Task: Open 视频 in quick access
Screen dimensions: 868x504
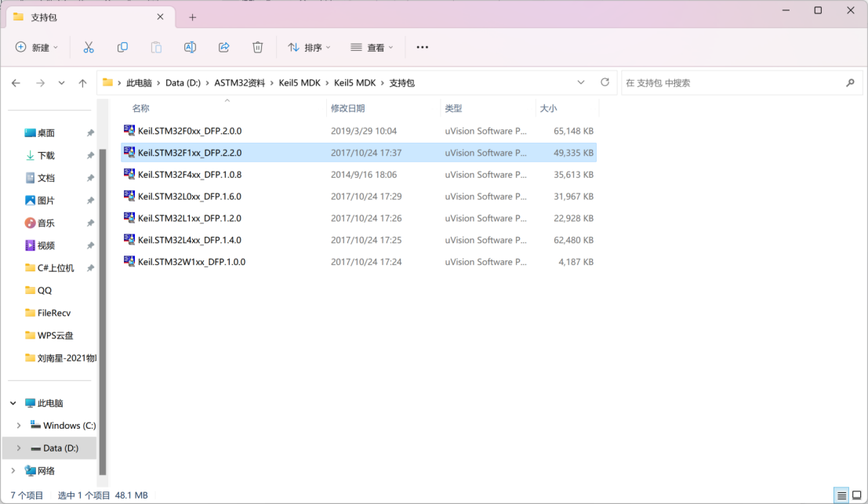Action: (46, 245)
